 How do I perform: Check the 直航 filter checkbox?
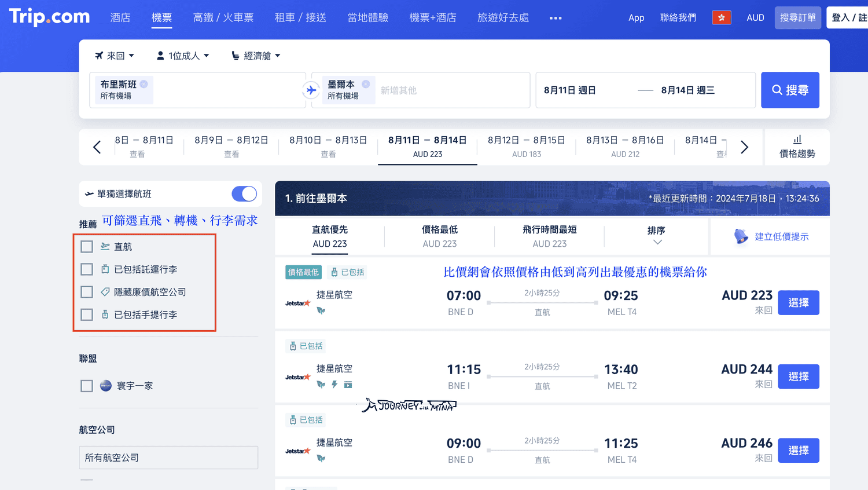(87, 247)
